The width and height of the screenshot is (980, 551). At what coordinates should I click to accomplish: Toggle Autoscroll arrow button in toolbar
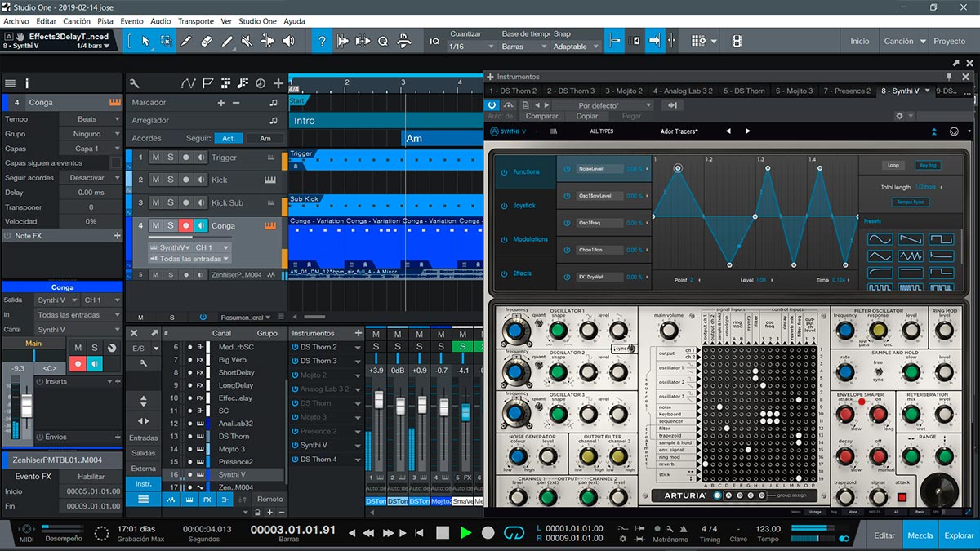click(654, 40)
